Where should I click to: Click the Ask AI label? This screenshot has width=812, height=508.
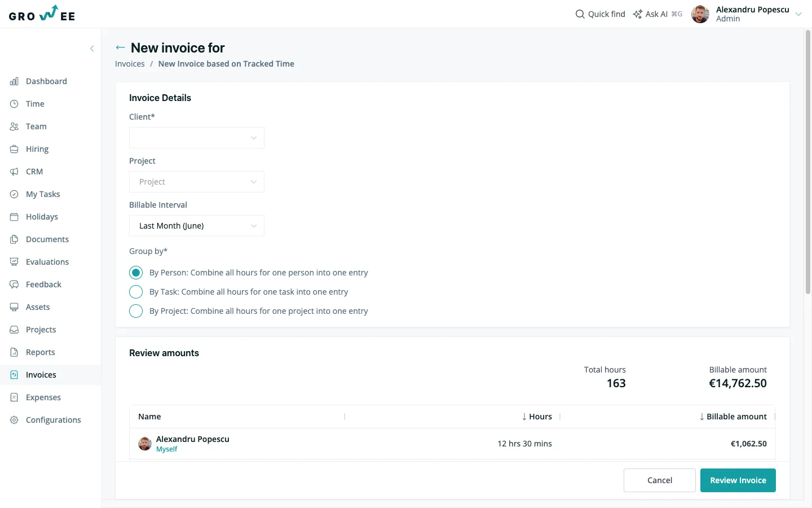(656, 14)
